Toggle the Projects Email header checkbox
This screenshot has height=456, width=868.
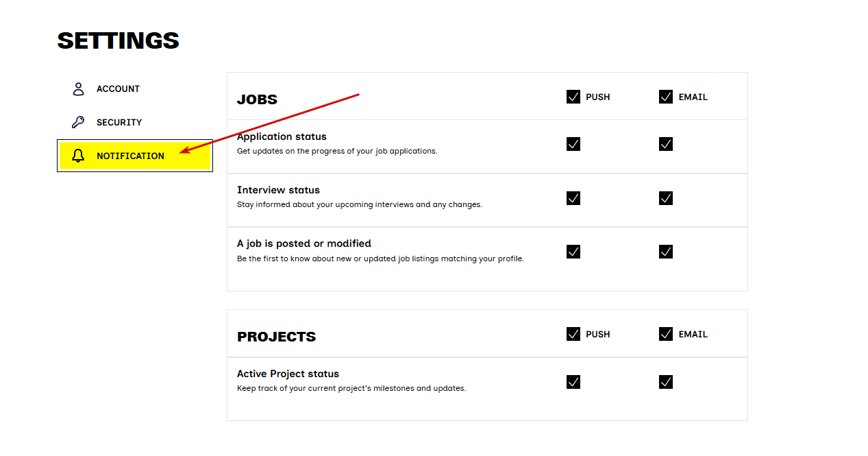pyautogui.click(x=666, y=334)
